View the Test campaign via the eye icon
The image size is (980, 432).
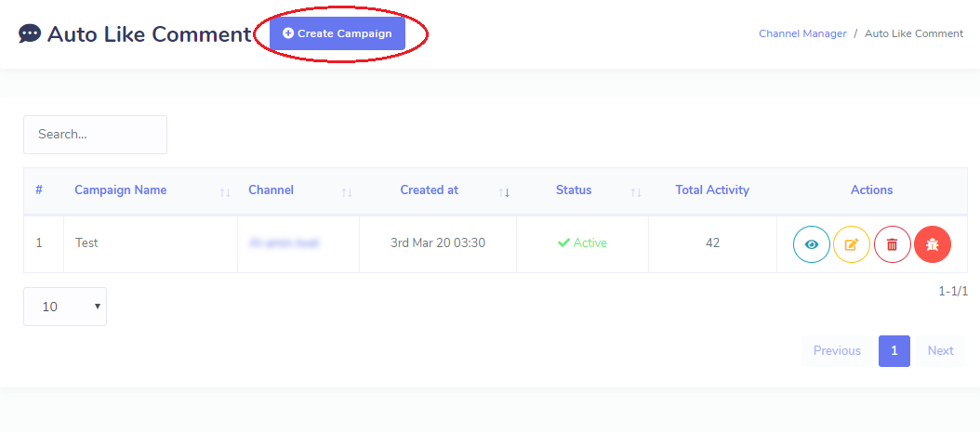tap(812, 244)
